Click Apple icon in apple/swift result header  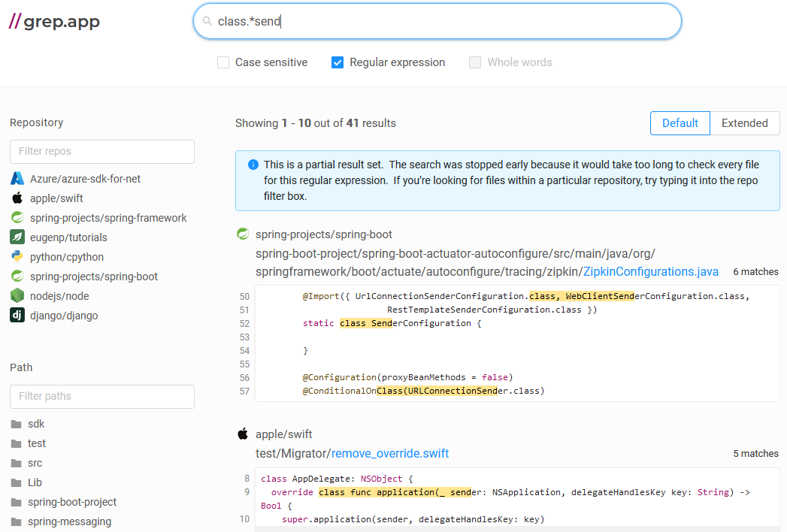point(243,434)
